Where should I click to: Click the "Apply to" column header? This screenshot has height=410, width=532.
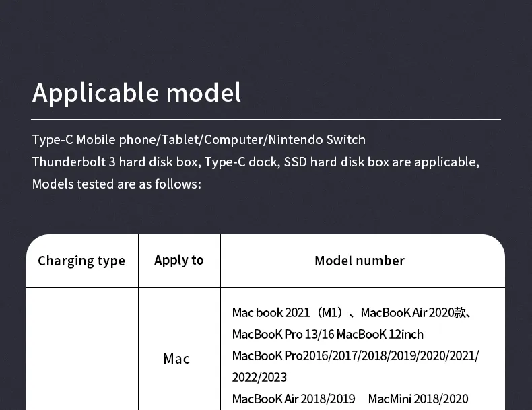click(179, 261)
